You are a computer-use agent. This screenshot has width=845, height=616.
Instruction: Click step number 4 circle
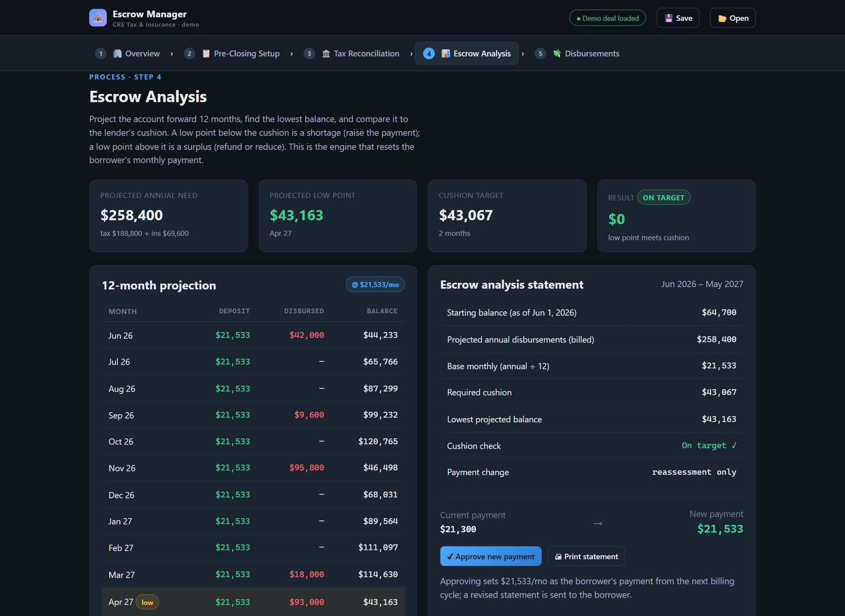click(x=429, y=53)
